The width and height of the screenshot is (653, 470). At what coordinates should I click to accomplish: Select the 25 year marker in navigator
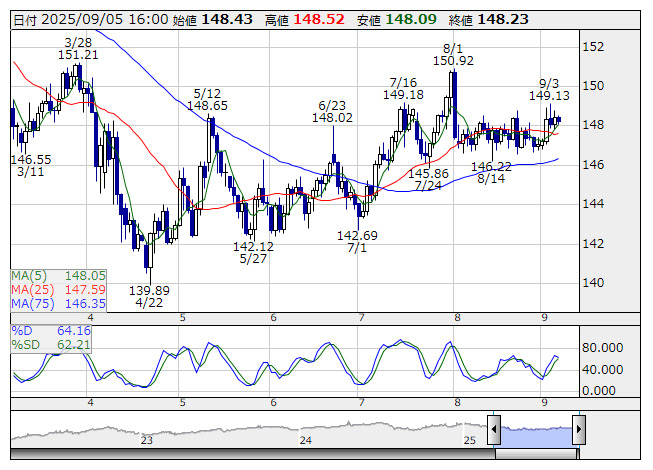pyautogui.click(x=469, y=440)
